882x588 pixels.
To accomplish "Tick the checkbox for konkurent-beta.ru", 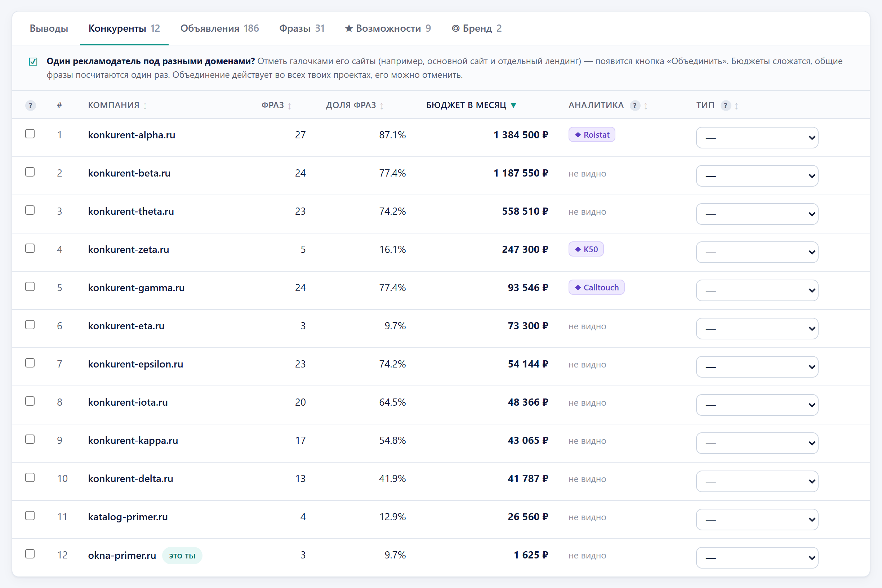I will point(30,172).
